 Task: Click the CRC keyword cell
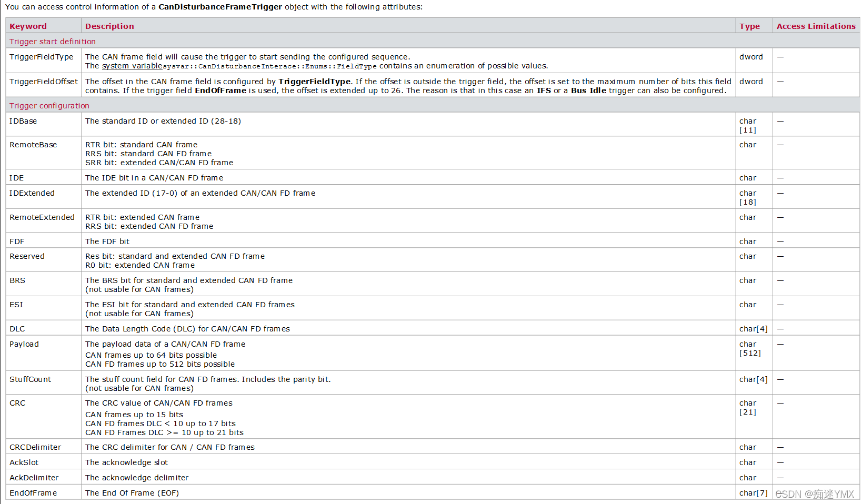click(44, 417)
